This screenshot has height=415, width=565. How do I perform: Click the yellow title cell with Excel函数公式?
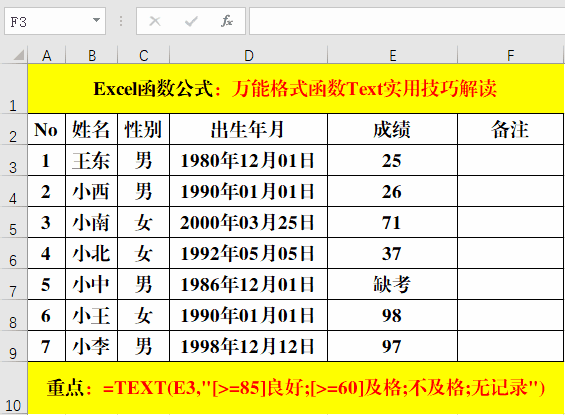tap(295, 89)
